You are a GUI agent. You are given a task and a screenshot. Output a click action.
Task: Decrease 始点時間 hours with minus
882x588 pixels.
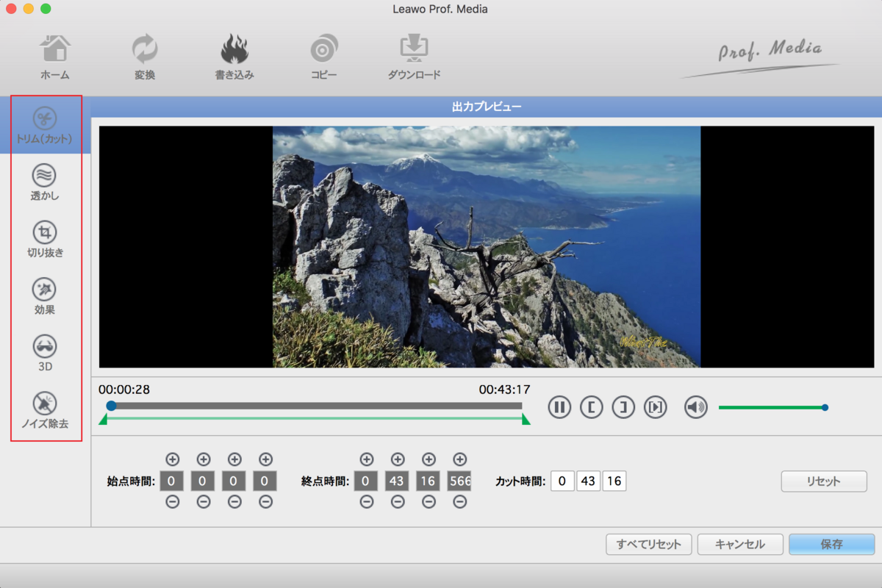(173, 502)
